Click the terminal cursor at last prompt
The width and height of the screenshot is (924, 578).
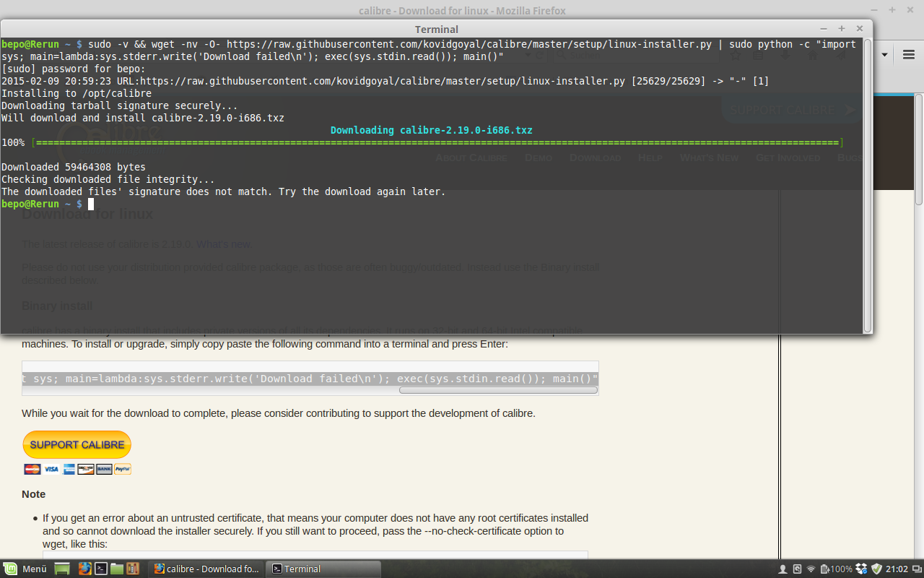91,204
